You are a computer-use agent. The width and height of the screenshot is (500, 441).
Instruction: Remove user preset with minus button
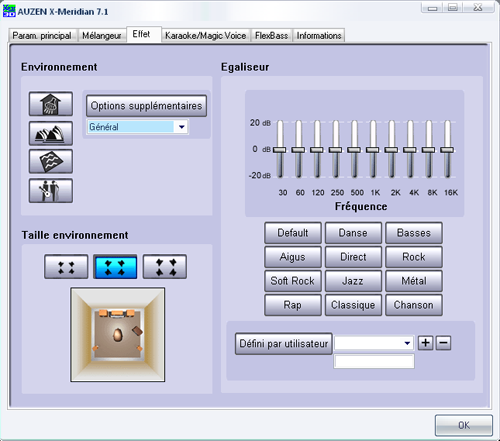pos(444,343)
